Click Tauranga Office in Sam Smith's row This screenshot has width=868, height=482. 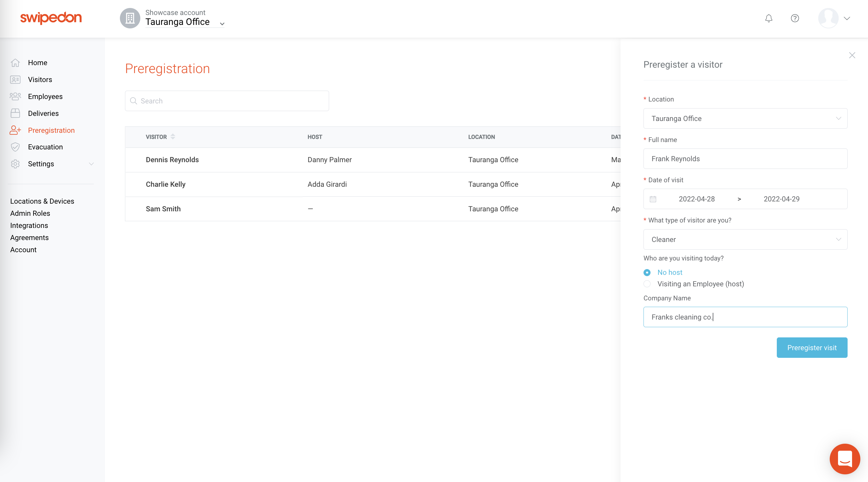pos(493,209)
